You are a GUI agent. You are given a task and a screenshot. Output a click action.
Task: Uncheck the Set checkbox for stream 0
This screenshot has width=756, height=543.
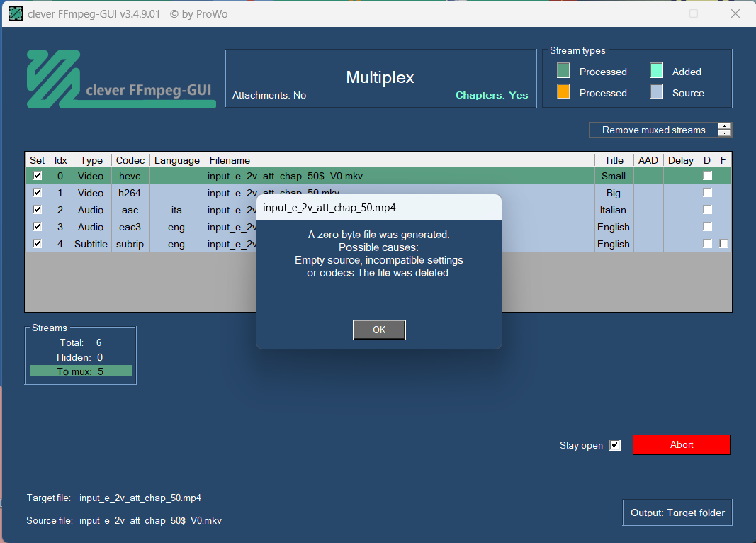click(37, 176)
